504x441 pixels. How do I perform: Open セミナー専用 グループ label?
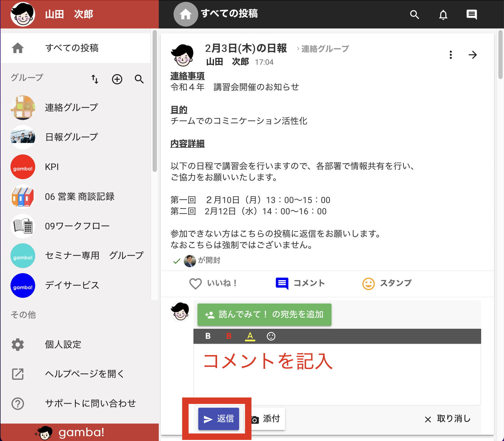point(94,256)
